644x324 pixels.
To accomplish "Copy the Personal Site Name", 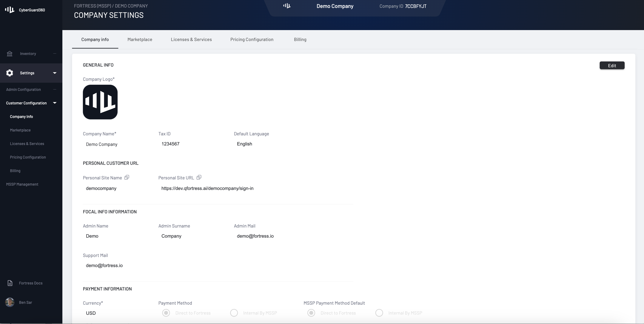I will click(x=127, y=177).
